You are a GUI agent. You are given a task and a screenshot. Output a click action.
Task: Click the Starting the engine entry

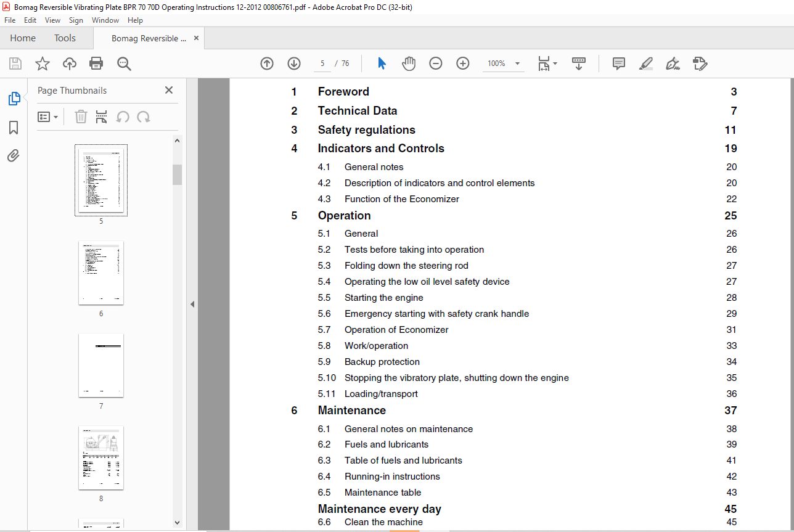(x=384, y=298)
